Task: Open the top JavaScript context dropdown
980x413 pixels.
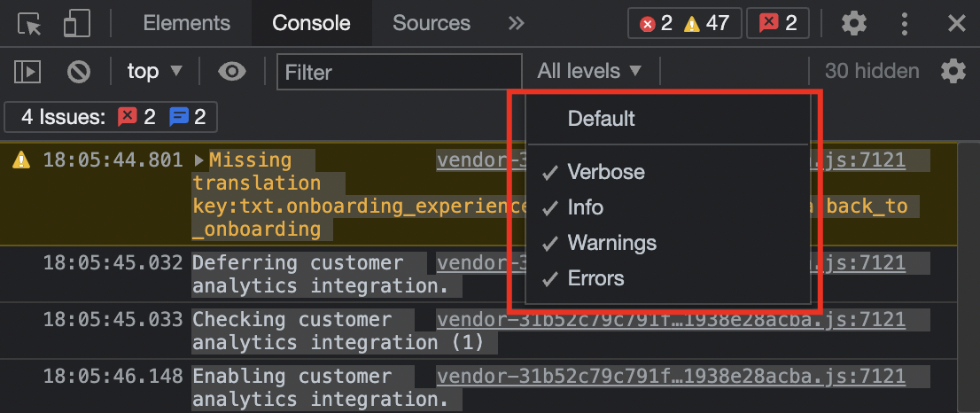Action: pyautogui.click(x=154, y=71)
